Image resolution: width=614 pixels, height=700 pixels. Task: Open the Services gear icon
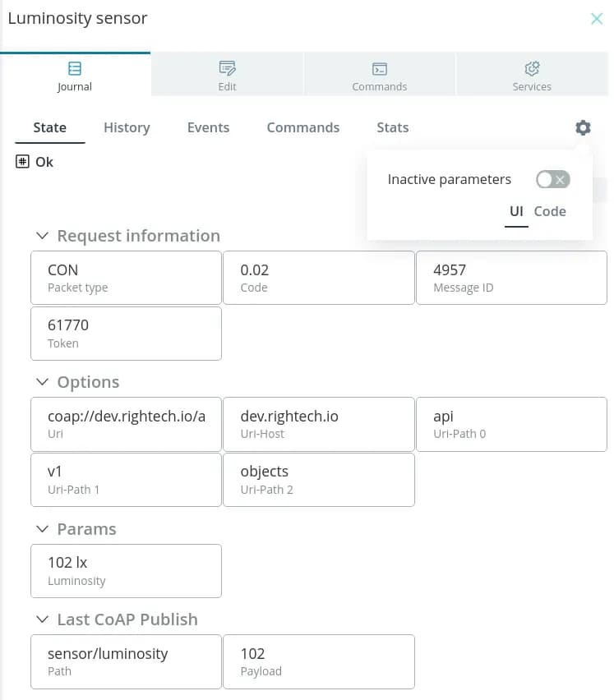point(532,68)
